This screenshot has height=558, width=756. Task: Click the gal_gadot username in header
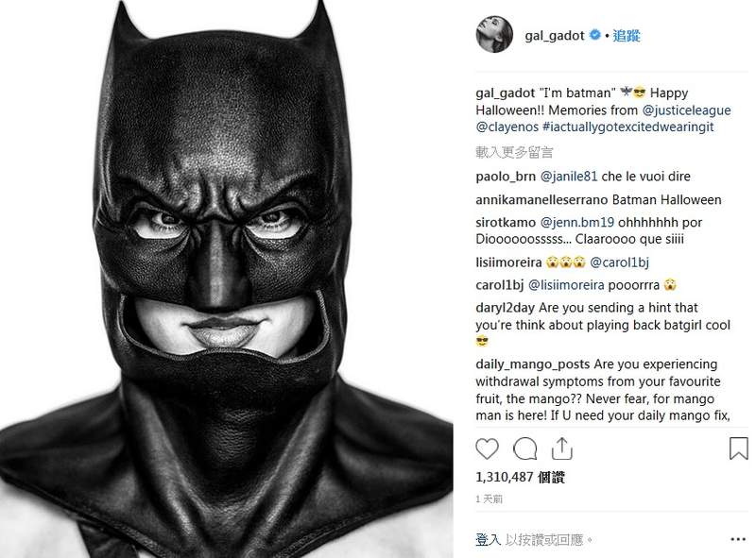556,36
